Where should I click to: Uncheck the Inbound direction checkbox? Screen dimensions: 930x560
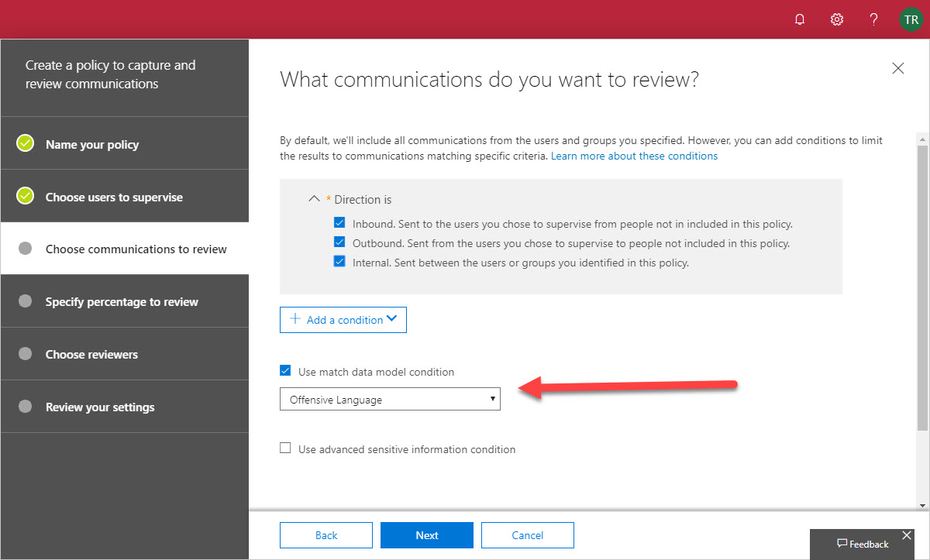(x=339, y=224)
